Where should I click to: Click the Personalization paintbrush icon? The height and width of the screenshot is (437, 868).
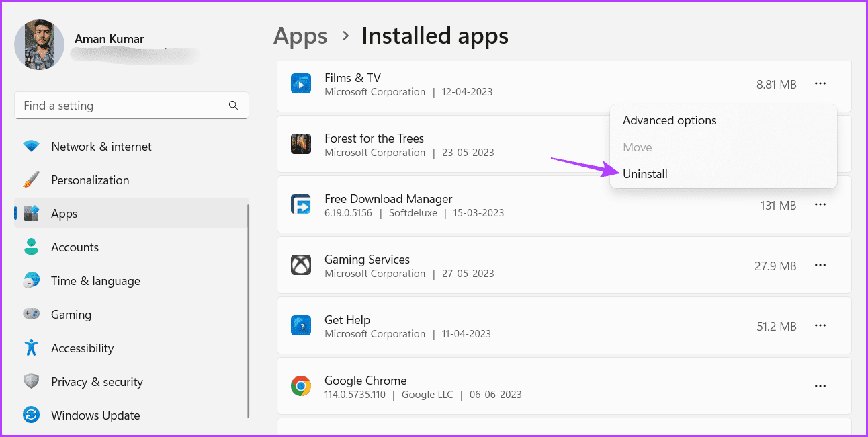pyautogui.click(x=31, y=180)
